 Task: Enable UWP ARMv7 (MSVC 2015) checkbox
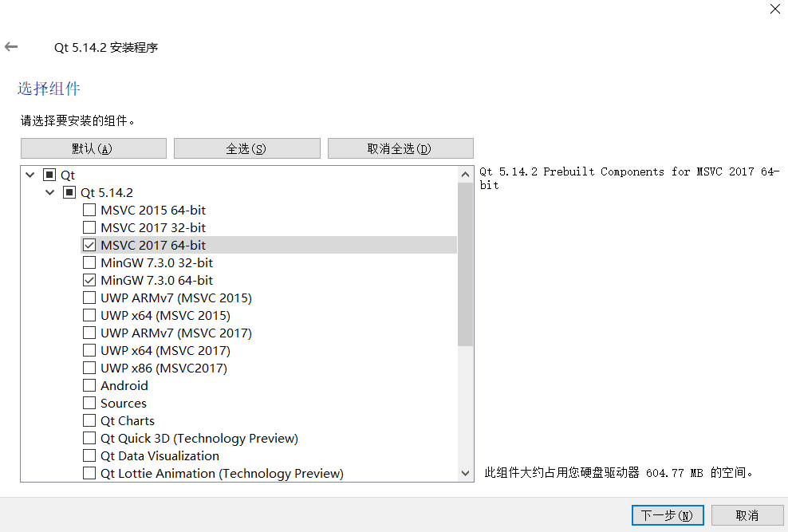click(x=89, y=298)
